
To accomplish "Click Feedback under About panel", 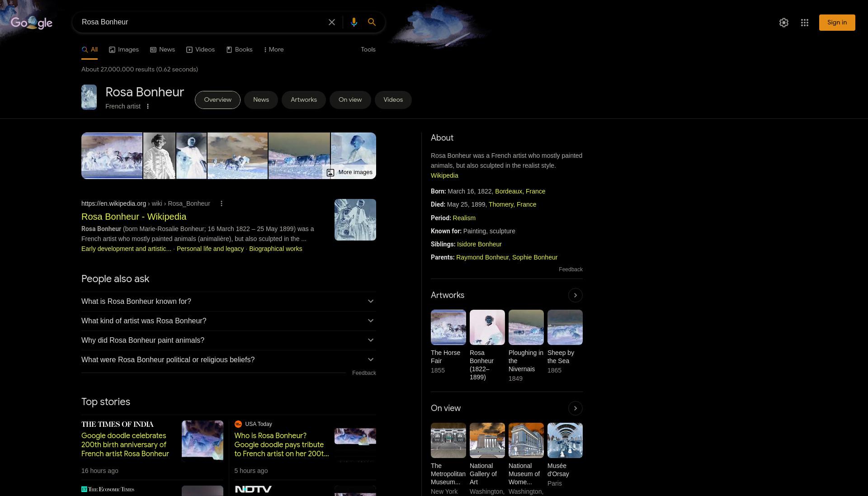I will [x=571, y=269].
